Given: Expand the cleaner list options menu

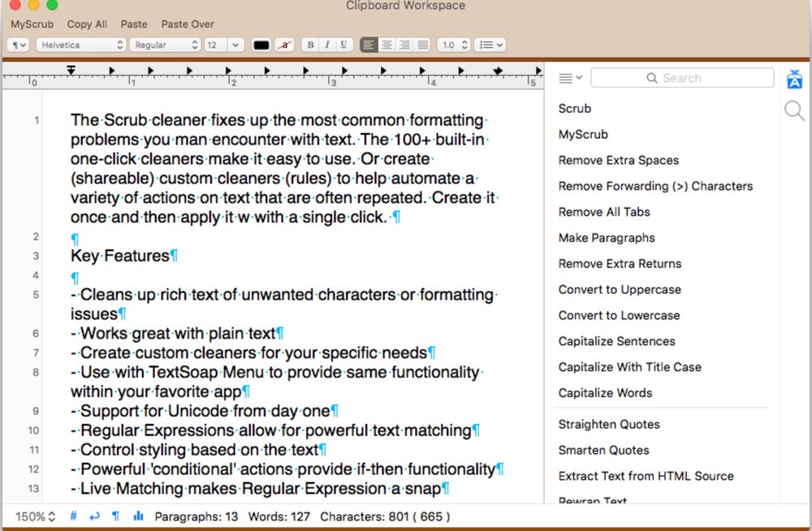Looking at the screenshot, I should pyautogui.click(x=571, y=79).
